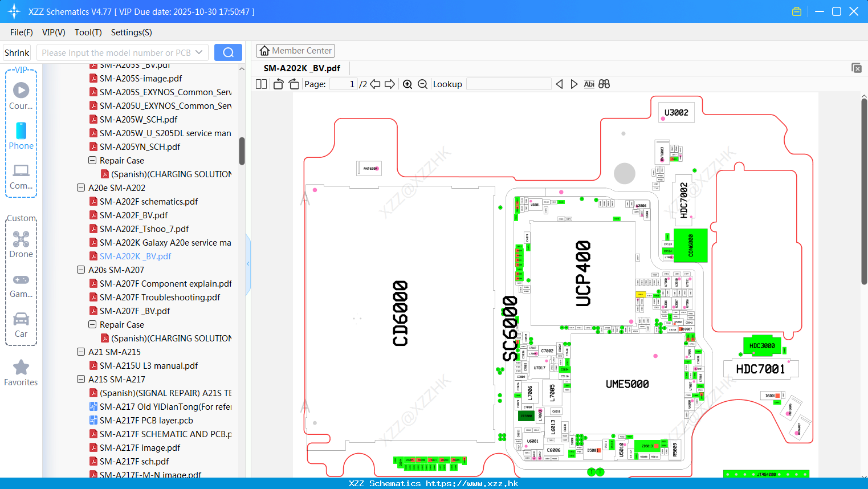This screenshot has height=489, width=868.
Task: Find previous lookup result
Action: coord(559,84)
